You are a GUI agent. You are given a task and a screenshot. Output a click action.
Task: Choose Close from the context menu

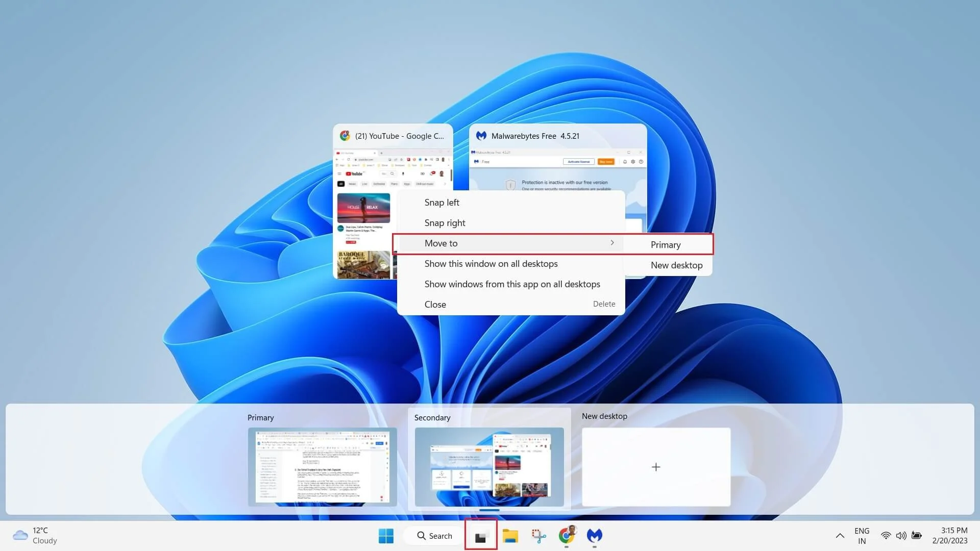point(435,304)
